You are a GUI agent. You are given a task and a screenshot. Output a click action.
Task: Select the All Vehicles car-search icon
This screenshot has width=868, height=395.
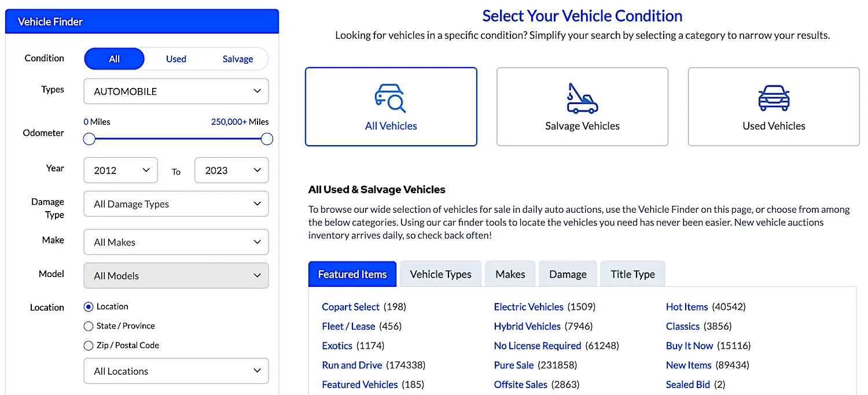391,98
